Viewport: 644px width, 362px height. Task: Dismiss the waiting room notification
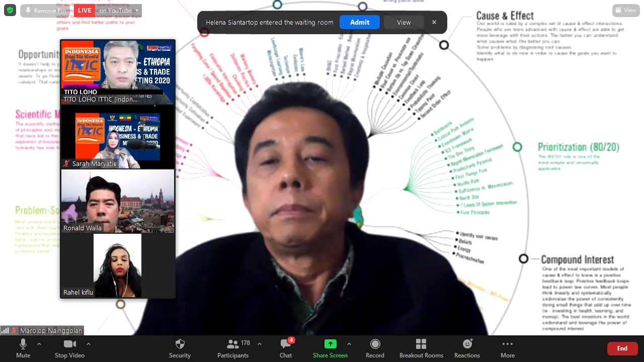coord(434,22)
